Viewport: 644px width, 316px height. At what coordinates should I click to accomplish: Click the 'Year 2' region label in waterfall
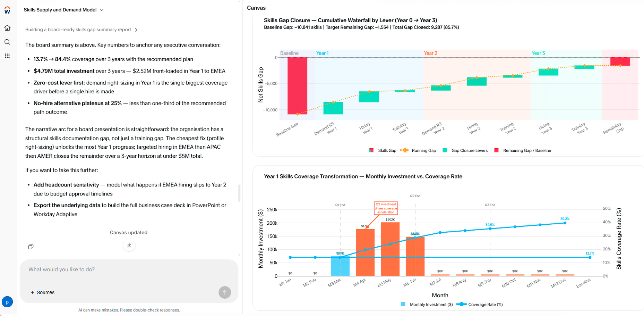(430, 53)
